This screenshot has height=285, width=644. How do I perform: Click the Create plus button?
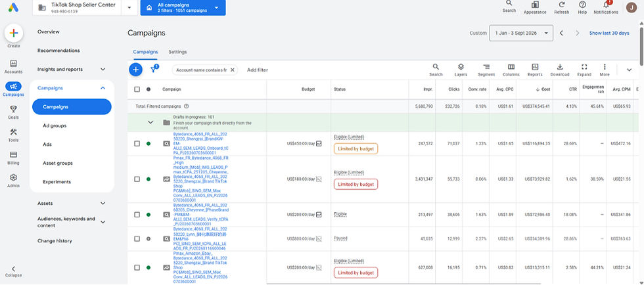coord(14,33)
